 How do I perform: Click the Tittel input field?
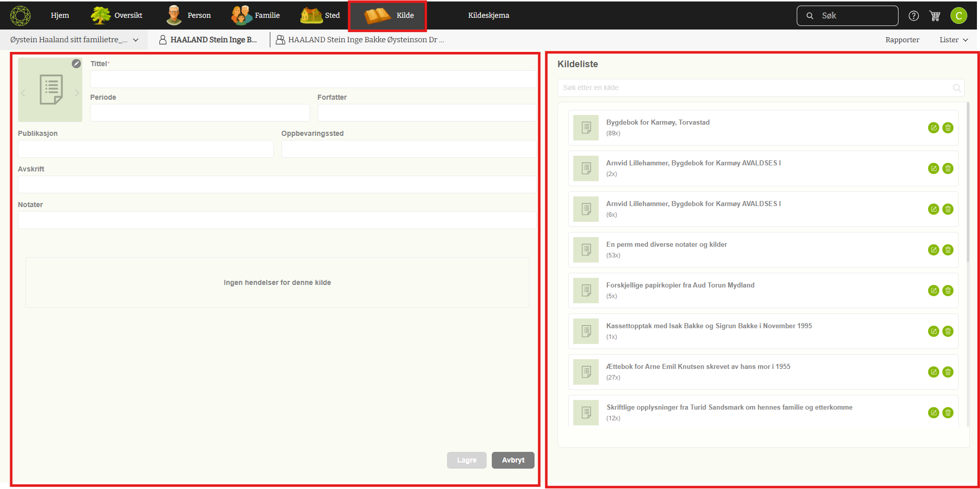point(313,79)
